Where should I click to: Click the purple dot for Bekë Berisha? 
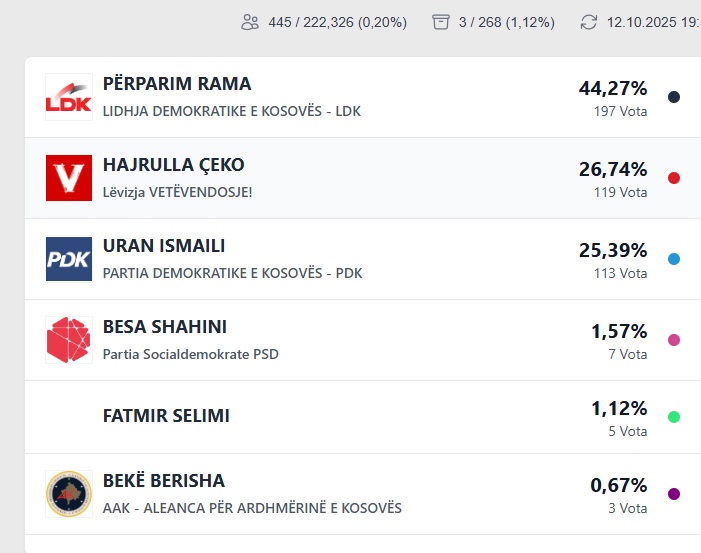tap(674, 494)
